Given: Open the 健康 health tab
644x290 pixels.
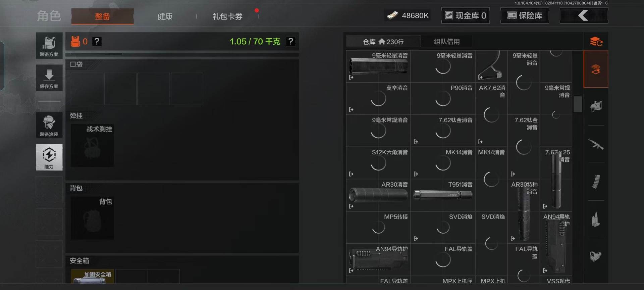Looking at the screenshot, I should 165,16.
